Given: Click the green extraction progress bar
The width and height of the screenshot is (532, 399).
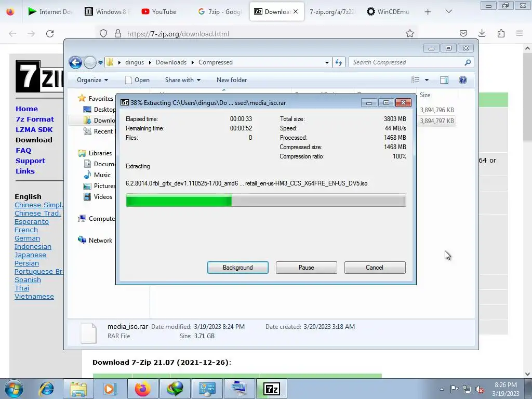Looking at the screenshot, I should point(265,200).
